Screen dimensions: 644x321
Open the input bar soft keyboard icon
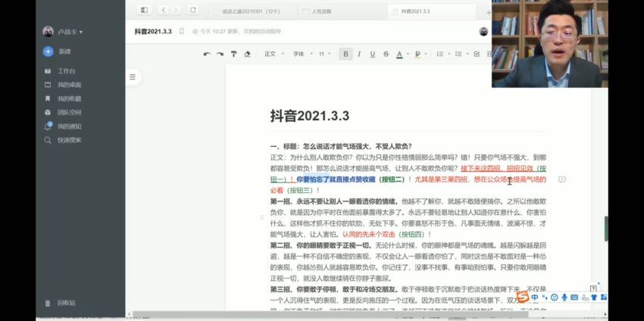coord(574,297)
